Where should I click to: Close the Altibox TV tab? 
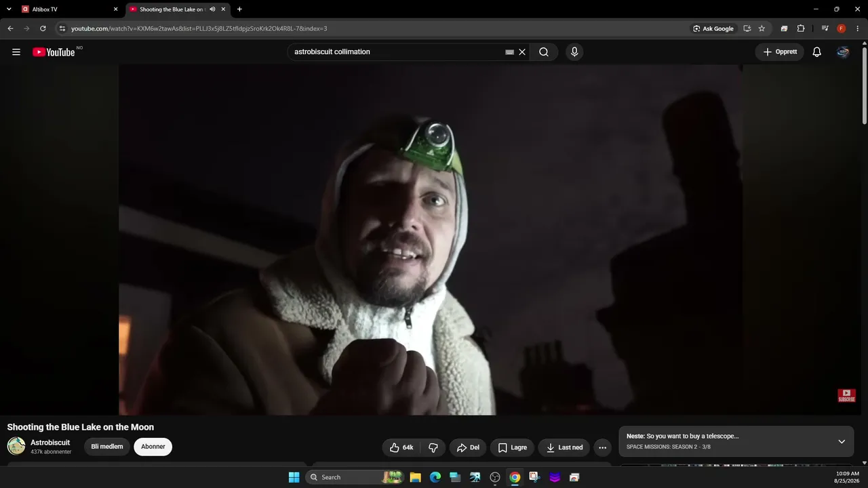[115, 9]
